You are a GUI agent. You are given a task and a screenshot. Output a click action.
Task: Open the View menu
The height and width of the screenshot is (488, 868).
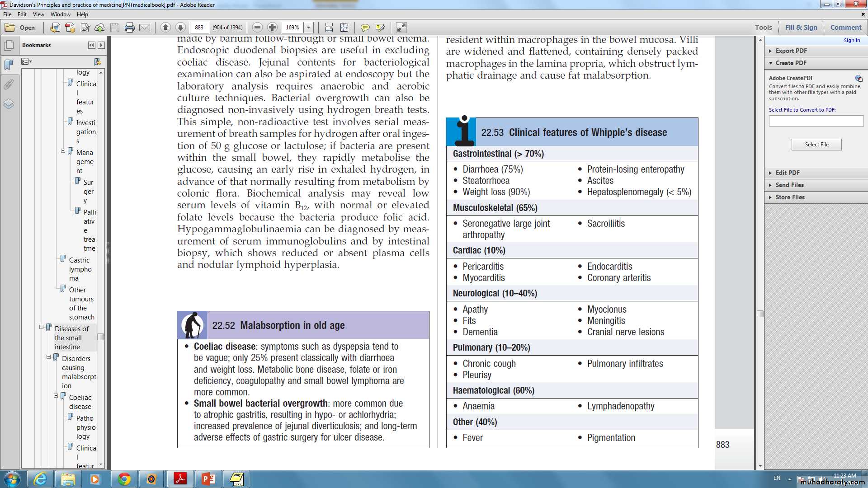click(x=38, y=14)
